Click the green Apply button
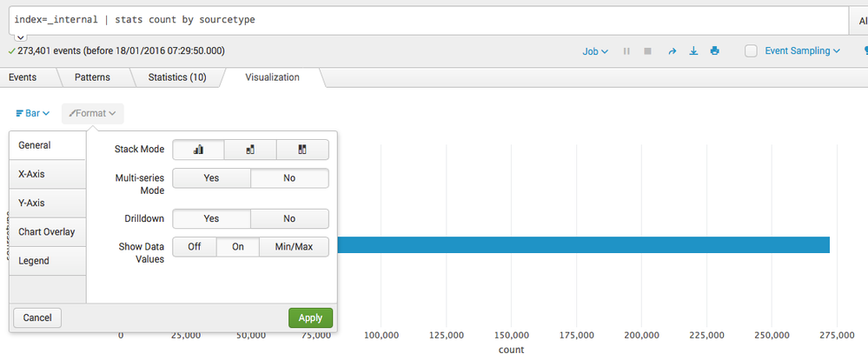 (310, 318)
